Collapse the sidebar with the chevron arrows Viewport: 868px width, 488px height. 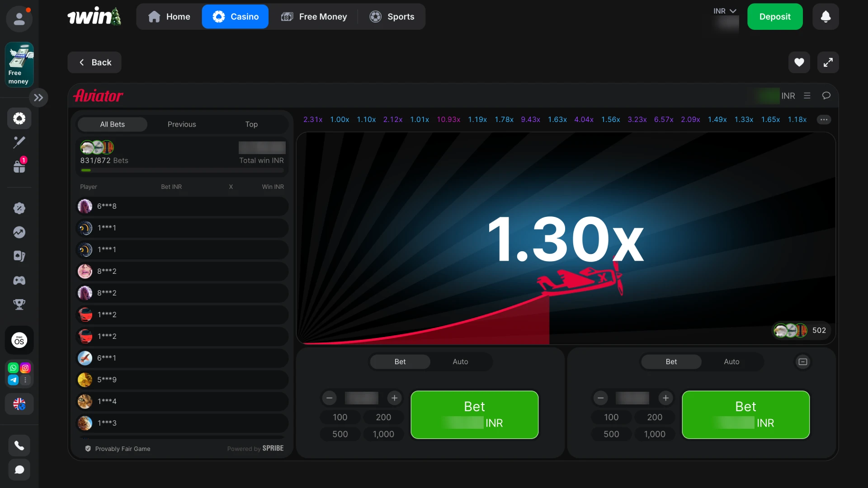[x=39, y=97]
